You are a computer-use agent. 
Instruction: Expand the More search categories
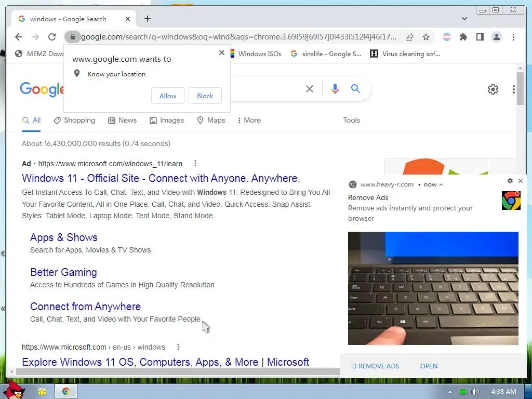point(249,121)
